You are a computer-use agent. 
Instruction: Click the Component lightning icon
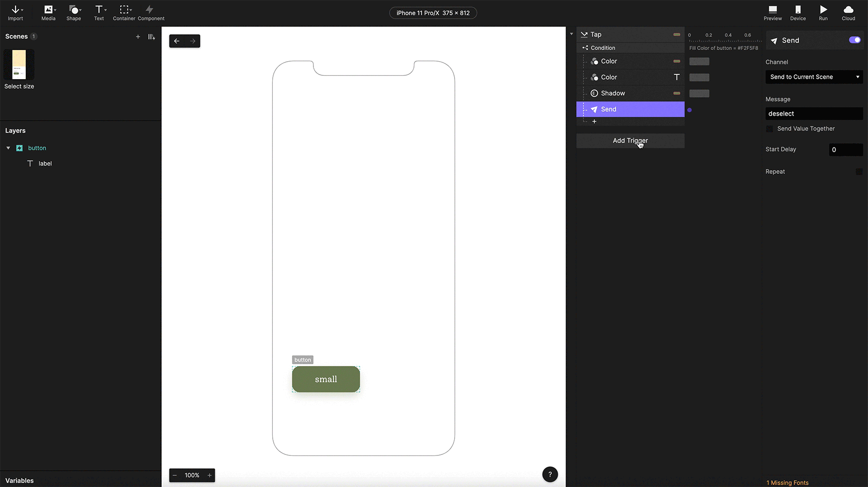pos(149,9)
